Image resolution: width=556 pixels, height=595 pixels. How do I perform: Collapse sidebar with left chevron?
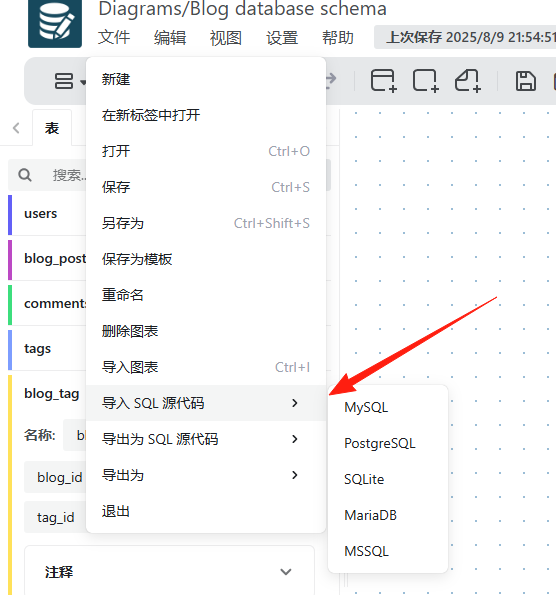16,128
